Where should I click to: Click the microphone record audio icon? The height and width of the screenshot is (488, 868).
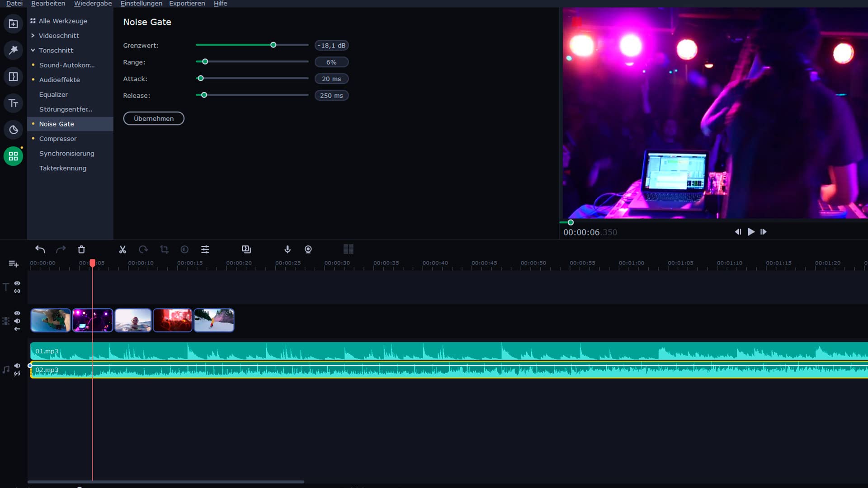[288, 249]
